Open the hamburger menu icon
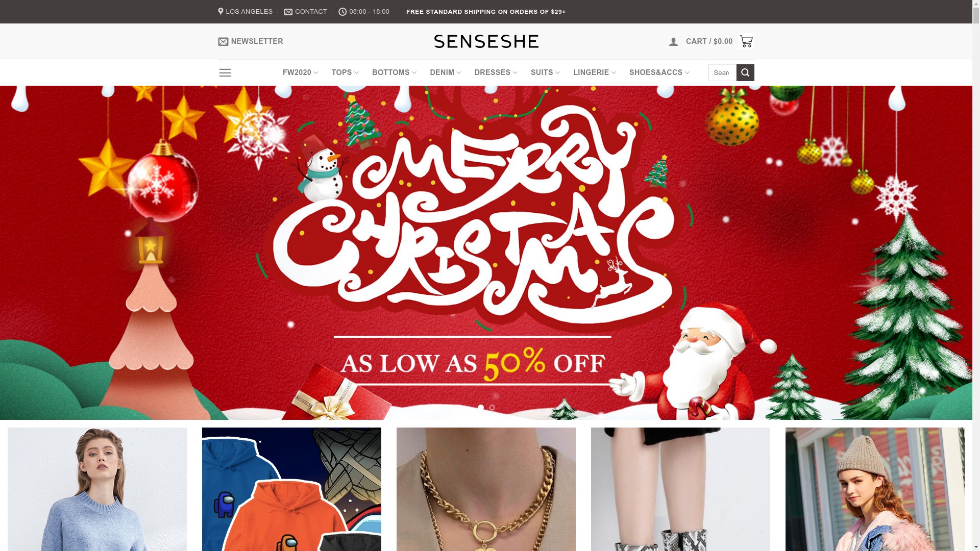The width and height of the screenshot is (980, 551). 225,73
